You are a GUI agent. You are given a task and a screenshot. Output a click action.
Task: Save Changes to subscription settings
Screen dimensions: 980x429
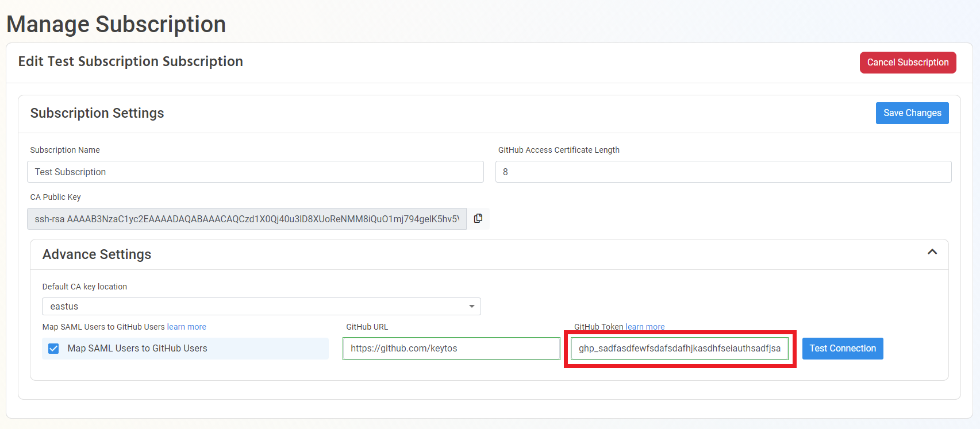(912, 113)
